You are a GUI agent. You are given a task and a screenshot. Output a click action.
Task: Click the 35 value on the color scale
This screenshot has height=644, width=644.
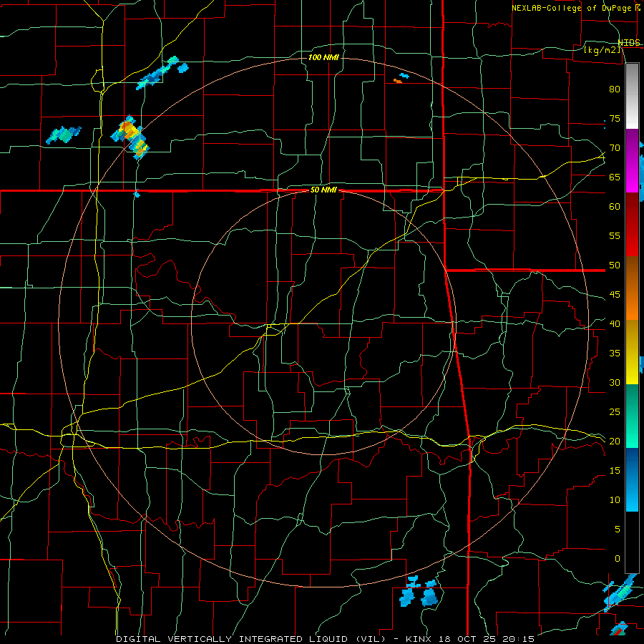tap(615, 353)
